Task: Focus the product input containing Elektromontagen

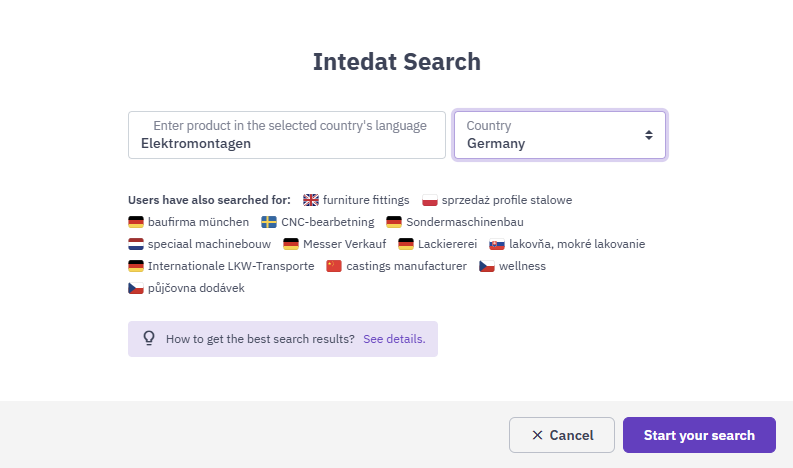Action: click(287, 135)
